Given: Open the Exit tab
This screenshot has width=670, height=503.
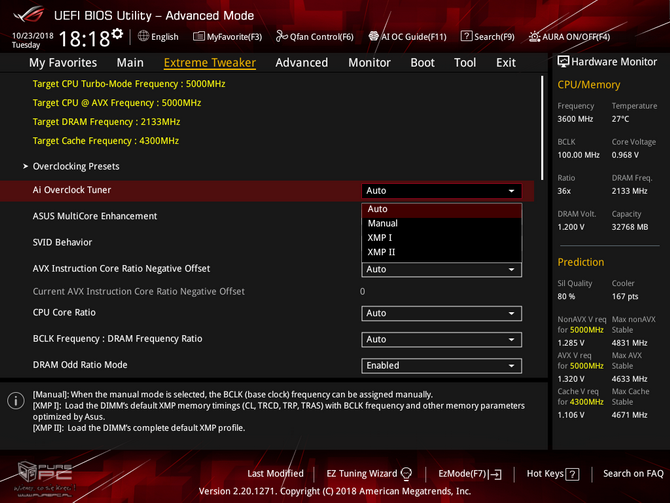Looking at the screenshot, I should (505, 63).
